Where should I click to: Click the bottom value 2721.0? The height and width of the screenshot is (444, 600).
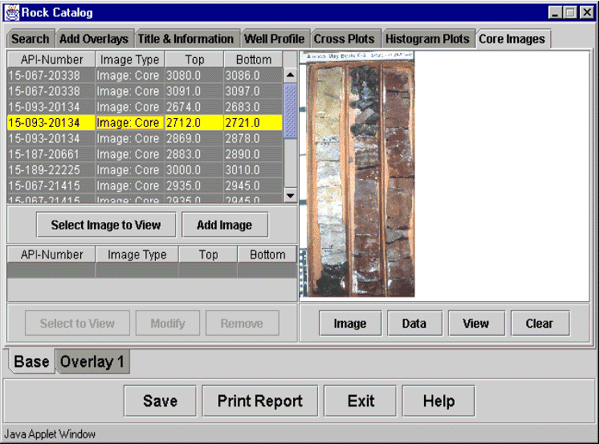243,122
